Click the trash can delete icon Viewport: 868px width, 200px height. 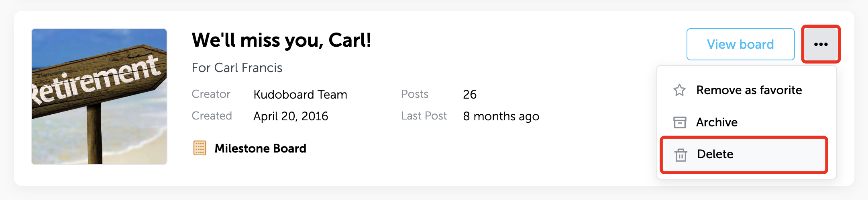tap(681, 155)
